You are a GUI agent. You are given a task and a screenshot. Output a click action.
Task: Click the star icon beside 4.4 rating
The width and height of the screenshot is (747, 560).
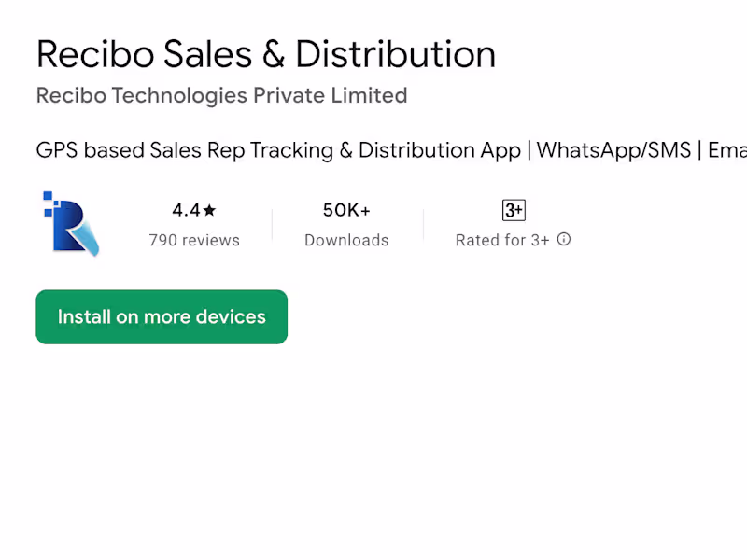[x=209, y=211]
